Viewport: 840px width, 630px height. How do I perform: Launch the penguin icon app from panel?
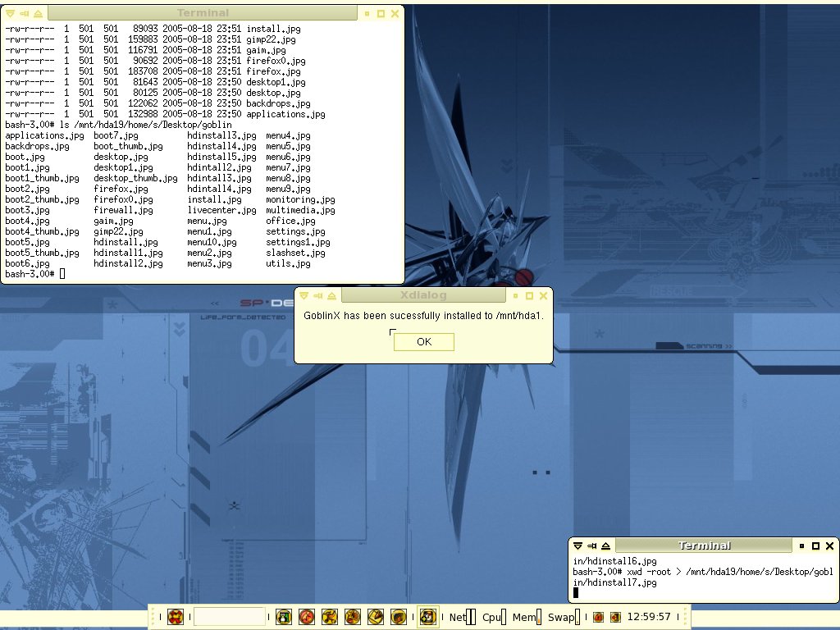[x=283, y=617]
